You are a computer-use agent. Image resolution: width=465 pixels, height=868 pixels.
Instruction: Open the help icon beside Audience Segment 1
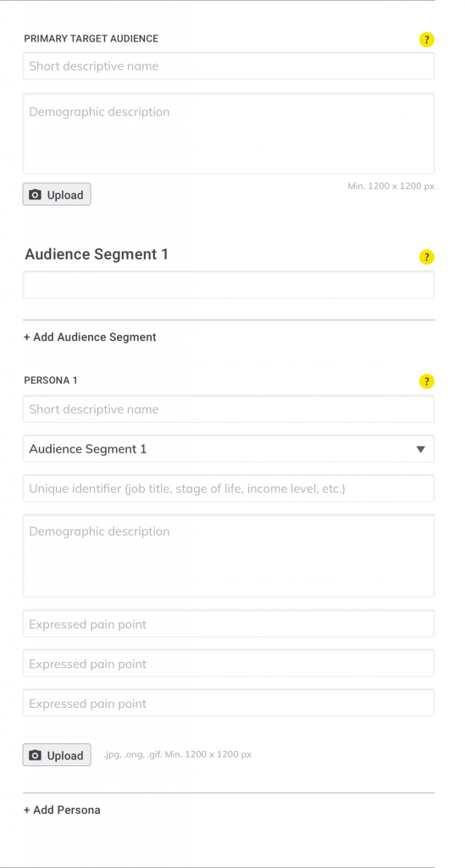click(x=426, y=258)
